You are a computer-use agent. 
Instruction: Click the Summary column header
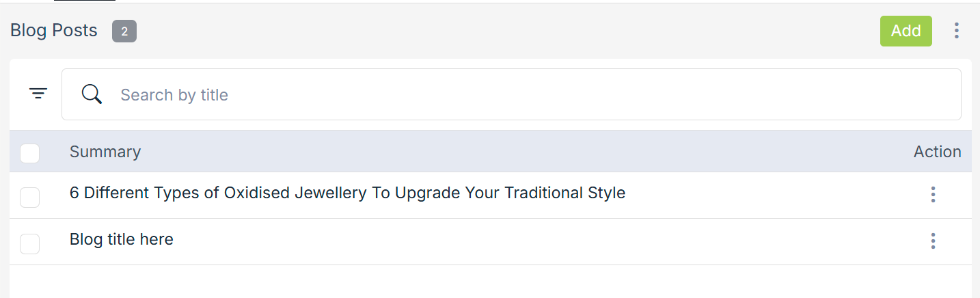click(105, 152)
